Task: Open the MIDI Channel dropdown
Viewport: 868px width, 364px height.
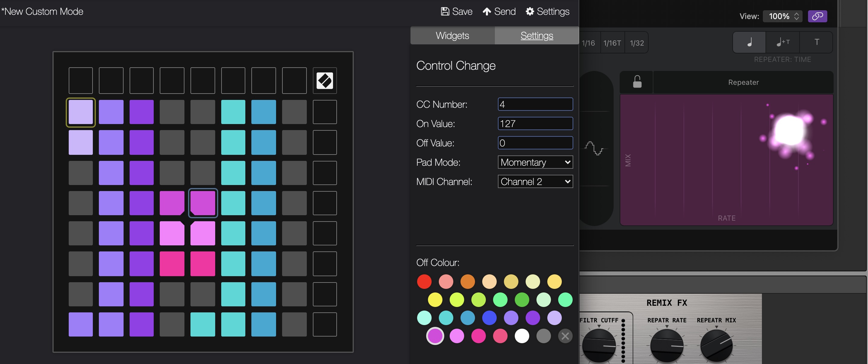Action: tap(535, 181)
